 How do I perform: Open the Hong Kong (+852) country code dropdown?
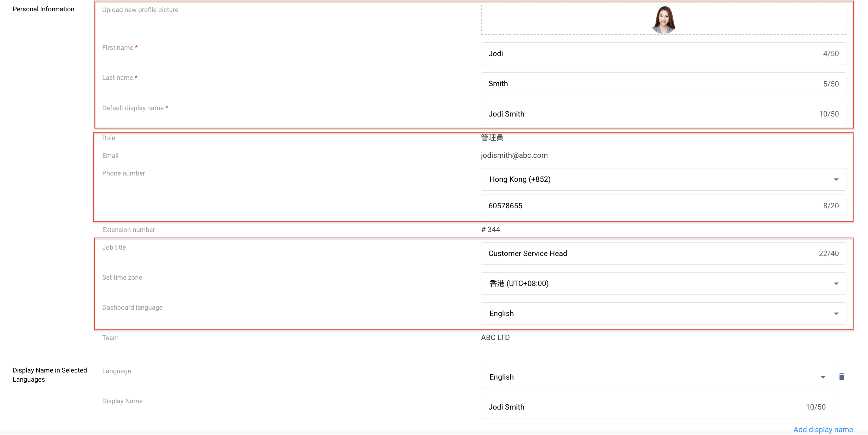coord(663,179)
